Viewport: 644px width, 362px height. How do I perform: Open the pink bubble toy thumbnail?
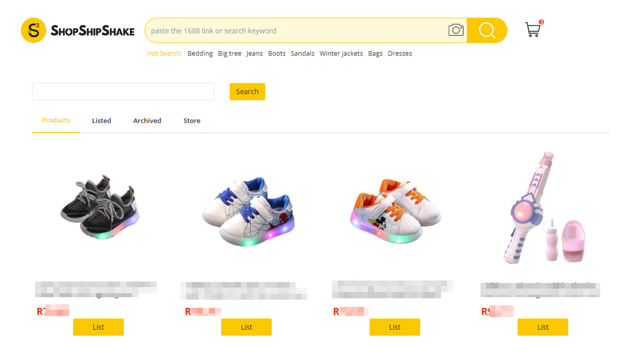[543, 208]
